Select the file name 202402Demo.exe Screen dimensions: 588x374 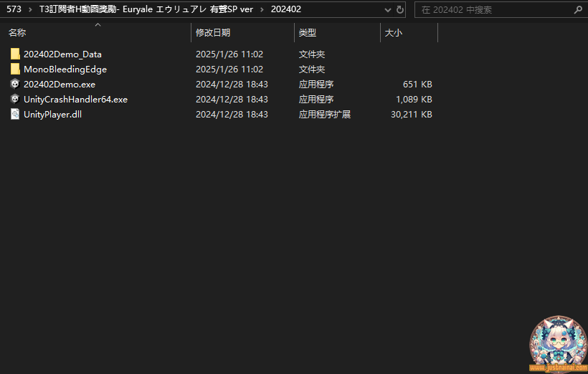tap(60, 84)
